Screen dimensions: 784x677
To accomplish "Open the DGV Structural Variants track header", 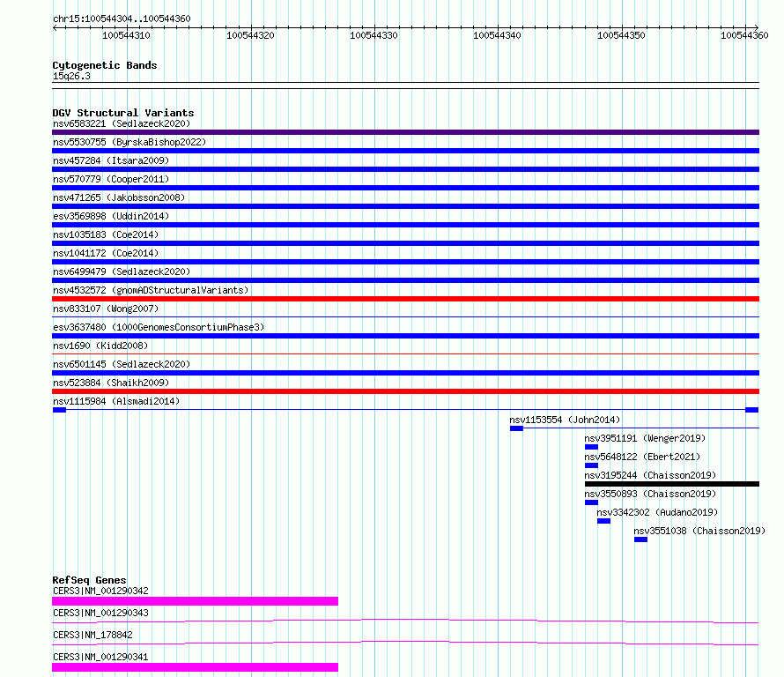I will [122, 113].
